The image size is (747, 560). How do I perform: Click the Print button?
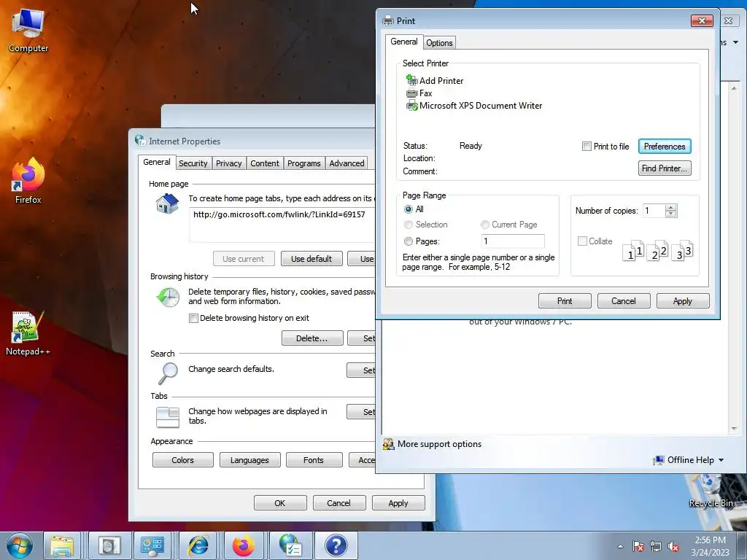pos(565,301)
